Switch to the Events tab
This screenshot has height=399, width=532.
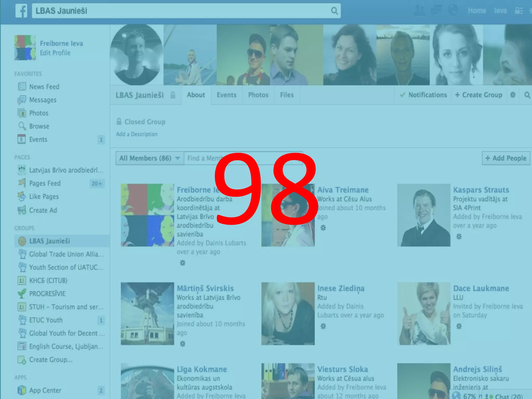pyautogui.click(x=227, y=95)
